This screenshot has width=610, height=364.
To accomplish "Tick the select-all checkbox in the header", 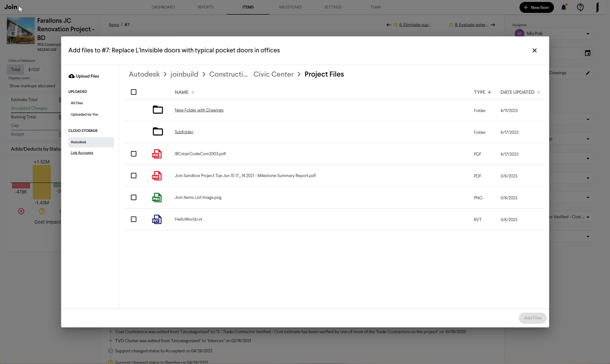I will [x=134, y=92].
